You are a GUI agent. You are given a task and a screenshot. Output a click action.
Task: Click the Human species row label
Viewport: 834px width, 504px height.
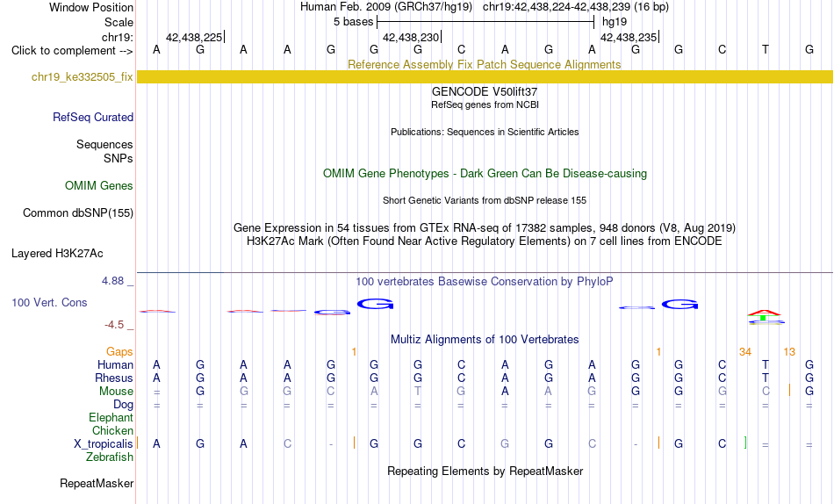115,364
